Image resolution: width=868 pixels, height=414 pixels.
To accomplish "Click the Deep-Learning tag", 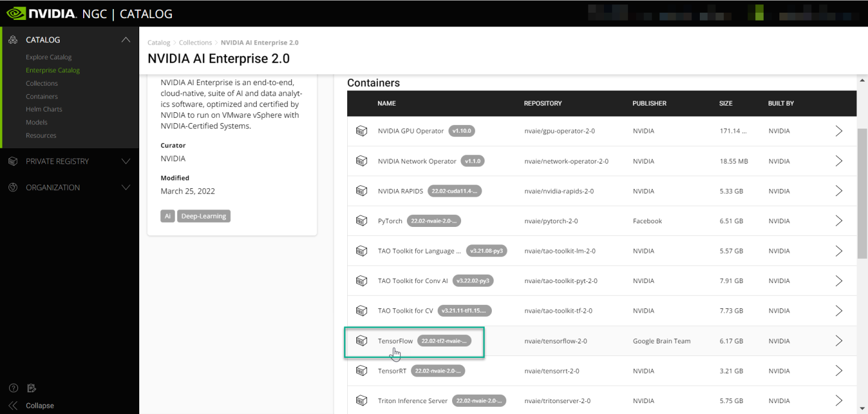I will point(204,216).
